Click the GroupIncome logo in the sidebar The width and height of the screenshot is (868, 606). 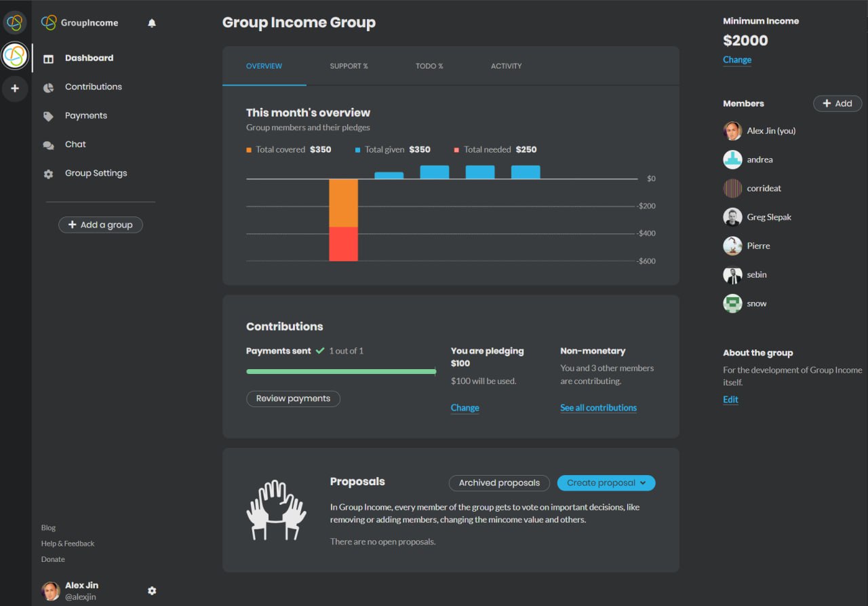[x=79, y=22]
